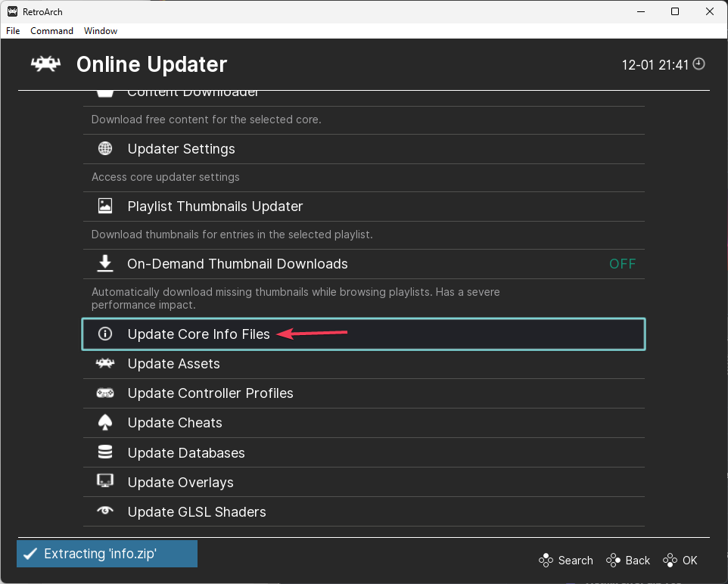Select Update Assets
The image size is (728, 584).
[x=363, y=364]
